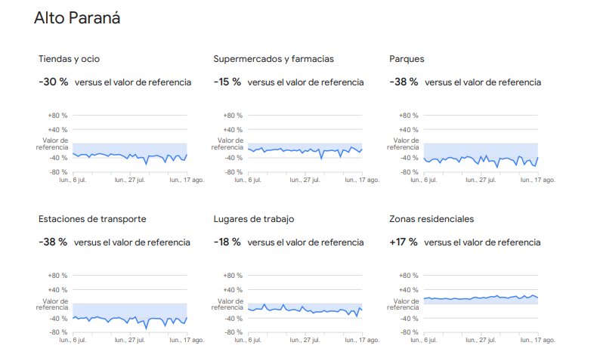Image resolution: width=594 pixels, height=364 pixels.
Task: Click the Zonas residenciales title
Action: click(432, 219)
